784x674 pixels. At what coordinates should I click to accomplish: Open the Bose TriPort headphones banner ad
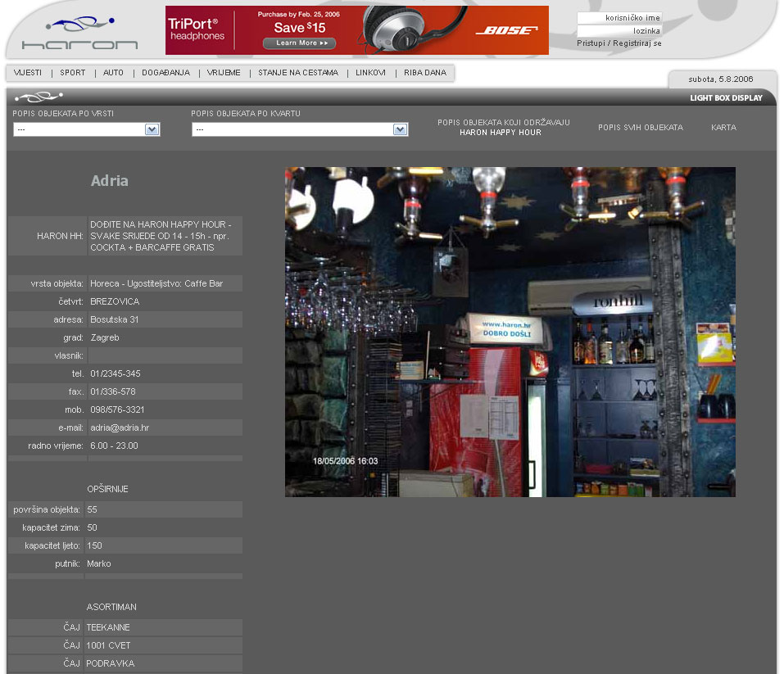point(356,30)
